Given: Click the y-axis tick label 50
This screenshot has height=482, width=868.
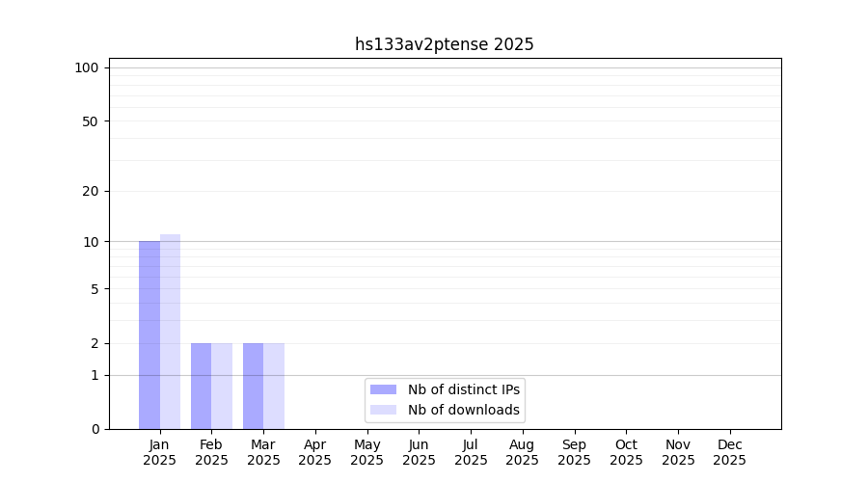Looking at the screenshot, I should point(90,121).
